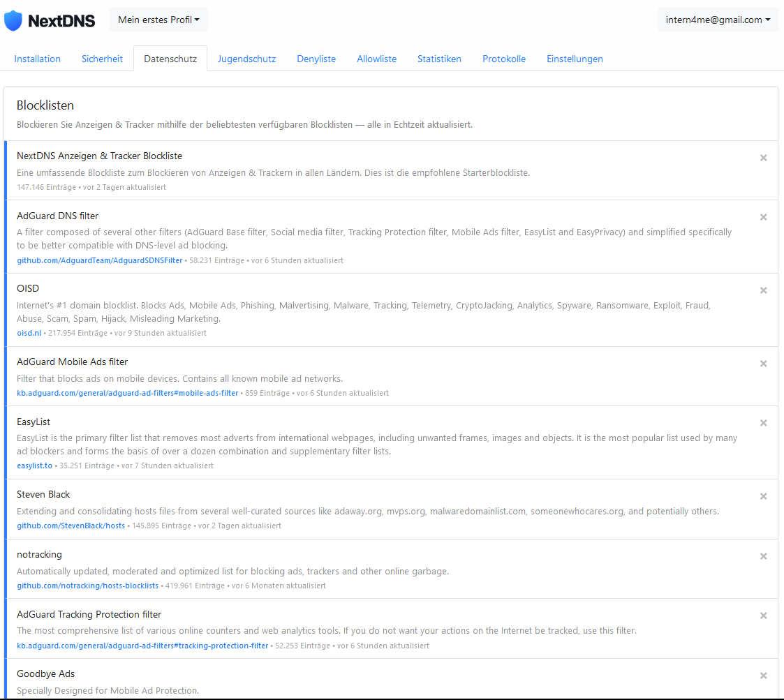Remove the AdGuard Mobile Ads filter
784x700 pixels.
(763, 364)
